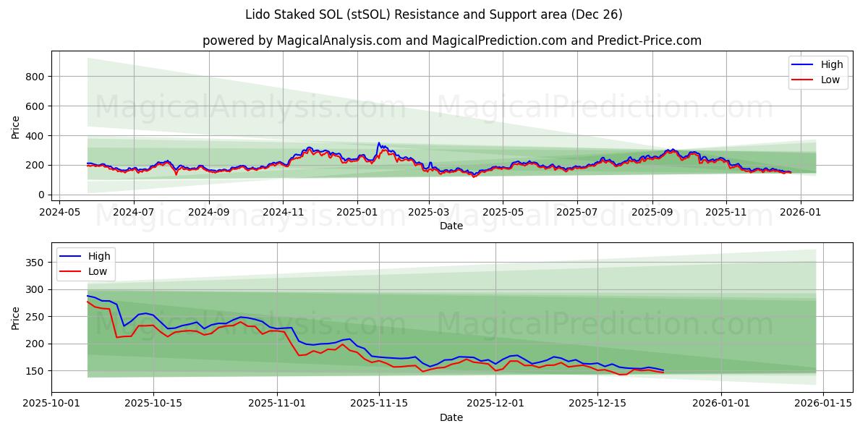This screenshot has height=434, width=868.
Task: Expand the bottom chart legend box
Action: 85,264
